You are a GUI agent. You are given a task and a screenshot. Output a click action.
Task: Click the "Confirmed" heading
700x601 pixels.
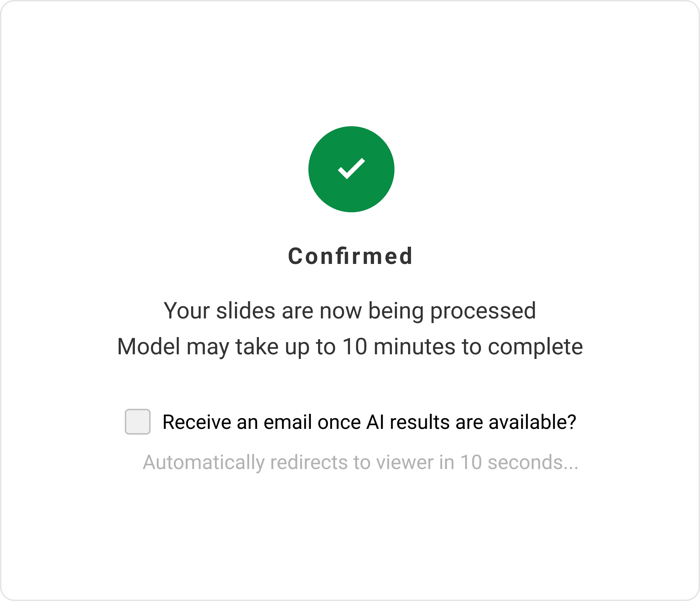pos(350,256)
